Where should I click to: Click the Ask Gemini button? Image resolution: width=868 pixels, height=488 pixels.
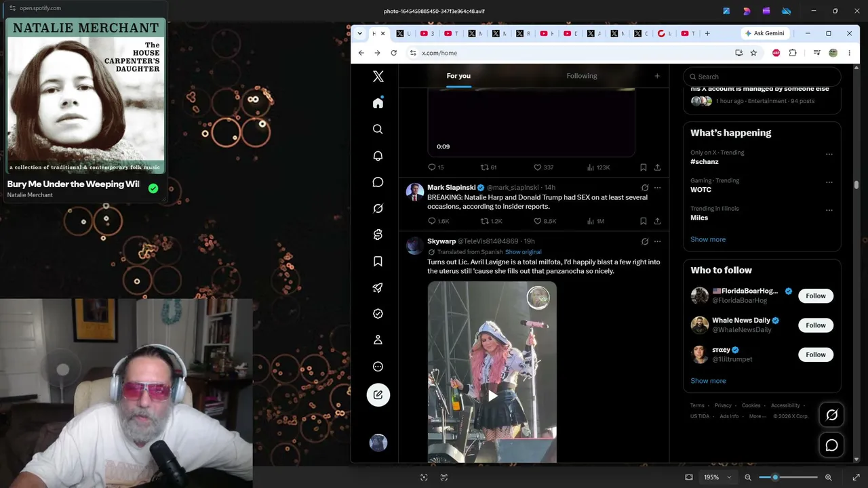coord(764,33)
